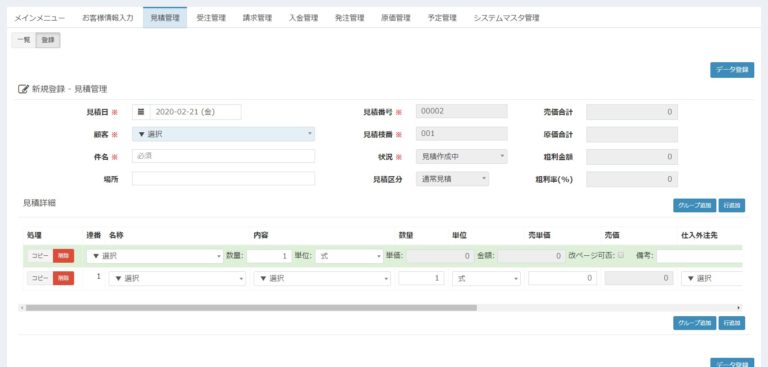
Task: Click the group row 備考 input
Action: pyautogui.click(x=699, y=256)
